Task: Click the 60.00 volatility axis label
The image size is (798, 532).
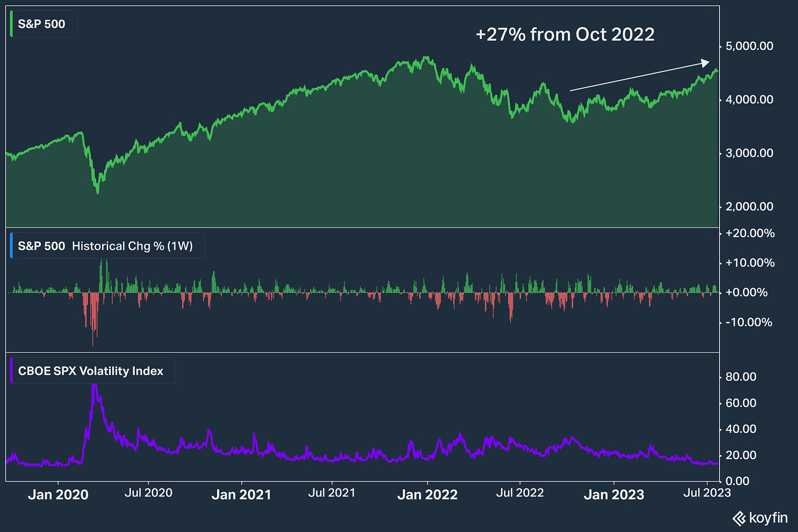Action: click(741, 403)
